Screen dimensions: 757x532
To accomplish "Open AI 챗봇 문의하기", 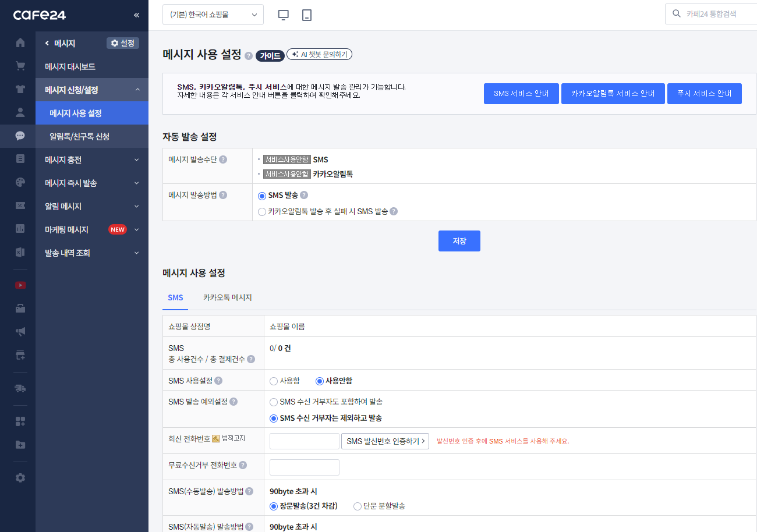I will point(320,54).
